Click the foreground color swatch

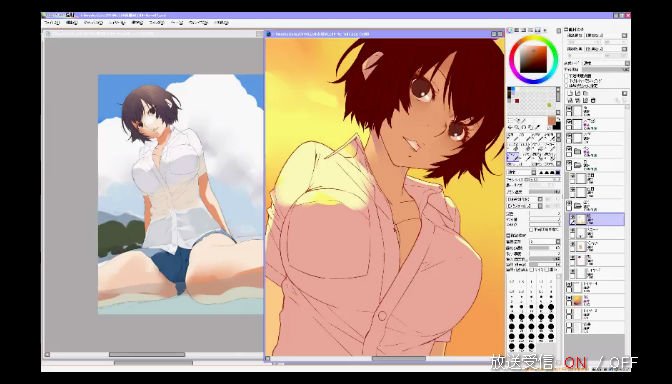pos(552,120)
